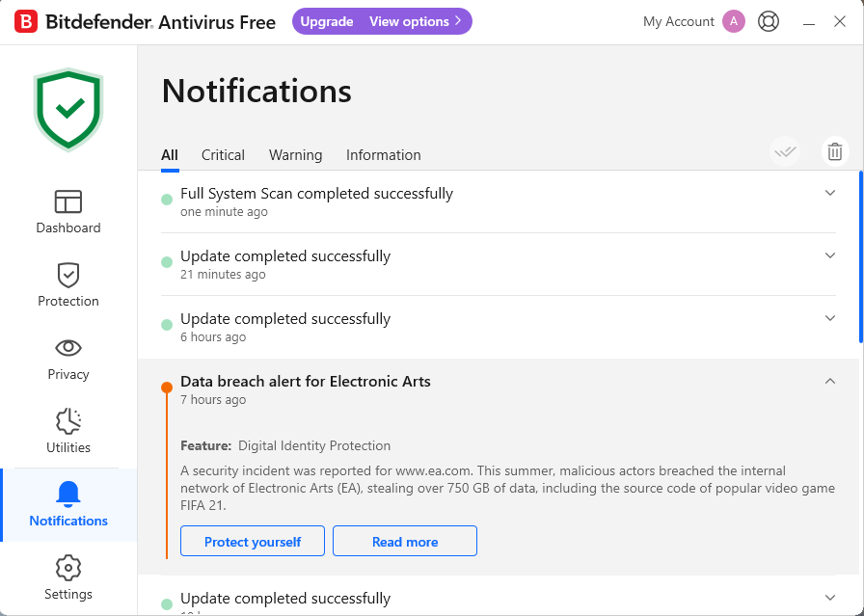Click green dot beside Full System Scan
This screenshot has height=616, width=864.
[x=167, y=200]
